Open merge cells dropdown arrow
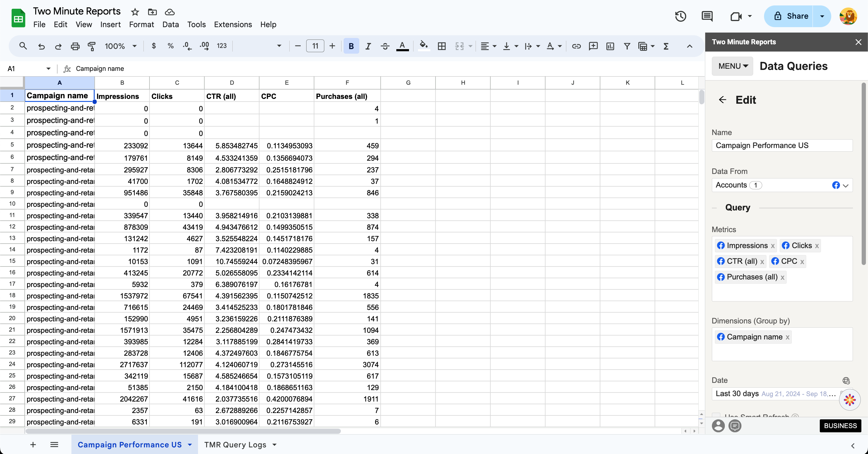868x454 pixels. 470,46
